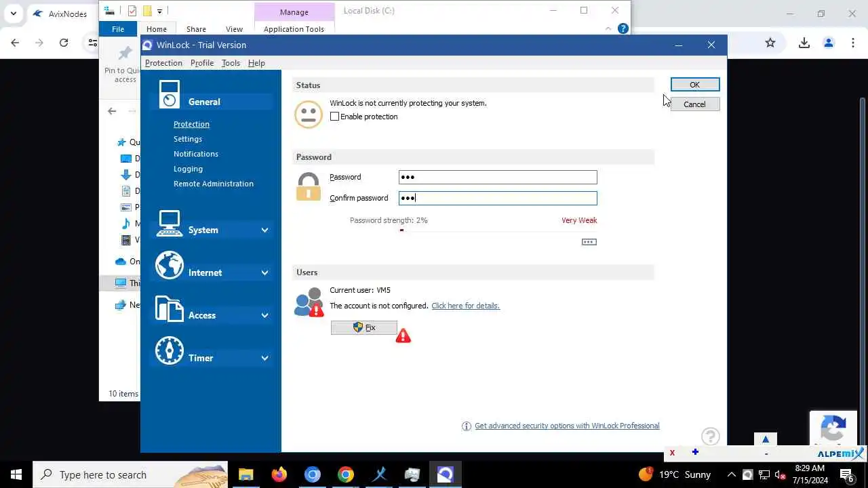
Task: Click the taskbar search box
Action: click(x=130, y=474)
